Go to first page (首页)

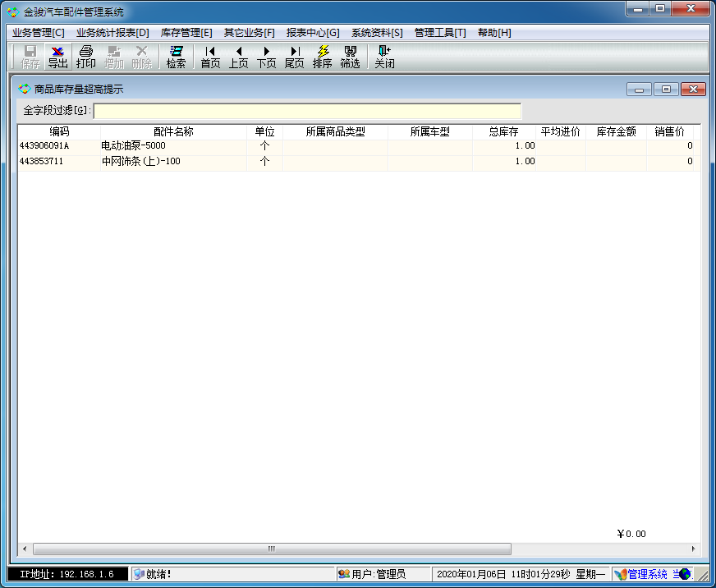(210, 57)
